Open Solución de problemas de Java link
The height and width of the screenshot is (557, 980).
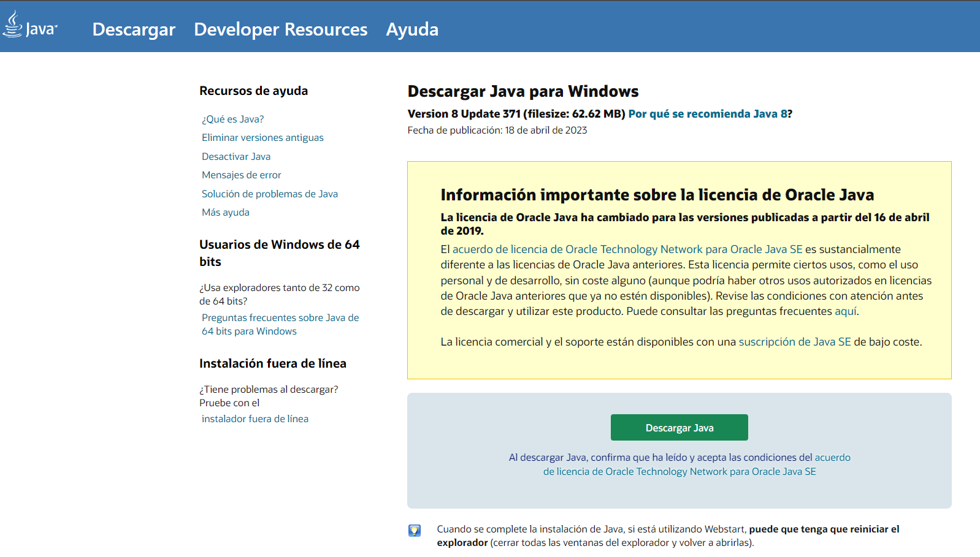pyautogui.click(x=270, y=194)
